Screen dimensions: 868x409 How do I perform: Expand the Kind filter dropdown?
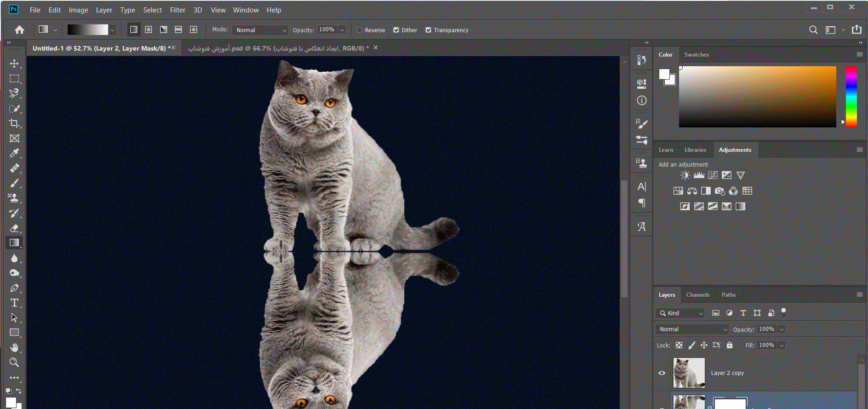point(681,313)
